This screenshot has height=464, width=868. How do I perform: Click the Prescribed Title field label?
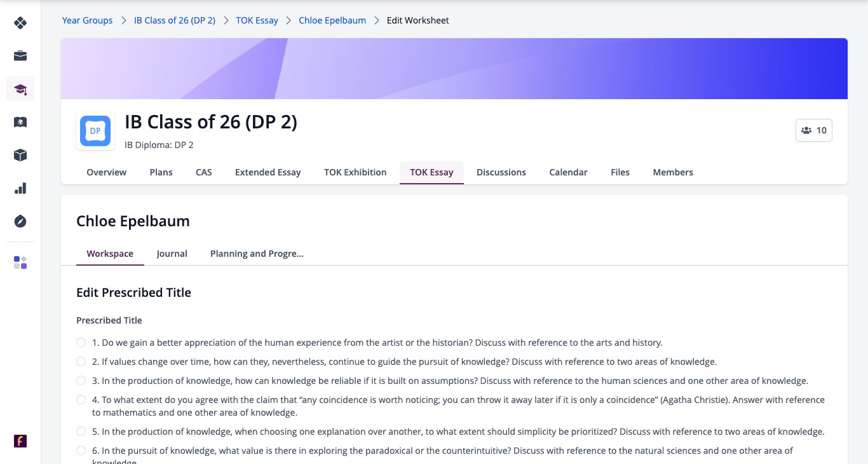click(109, 320)
